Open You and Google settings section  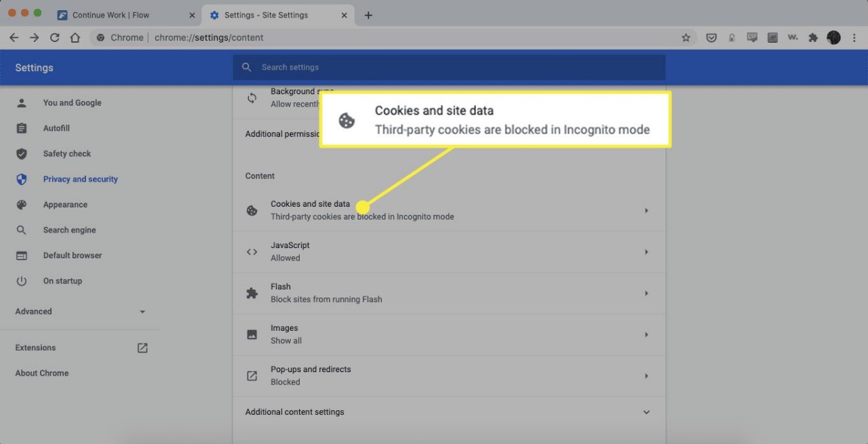pos(73,103)
